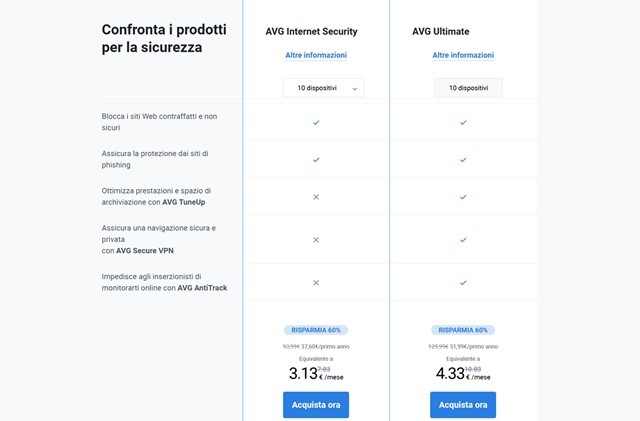Click RISPARMIA 60% badge under AVG Ultimate
The height and width of the screenshot is (421, 640).
(463, 329)
